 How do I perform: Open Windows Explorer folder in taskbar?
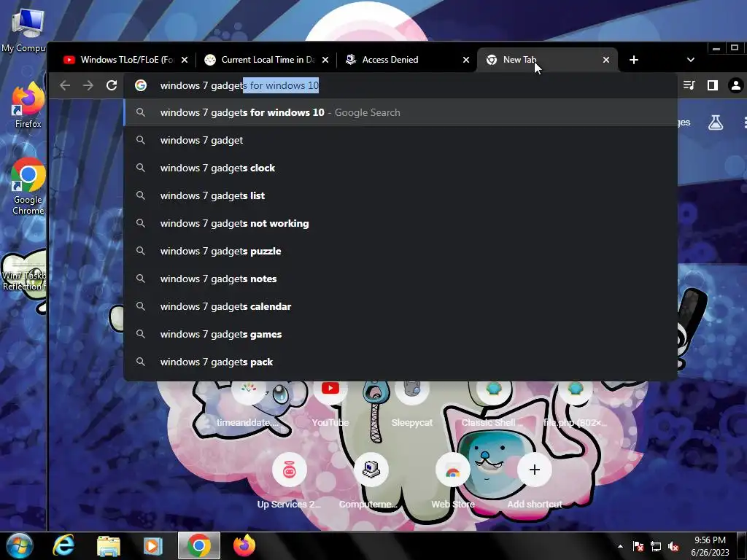108,545
